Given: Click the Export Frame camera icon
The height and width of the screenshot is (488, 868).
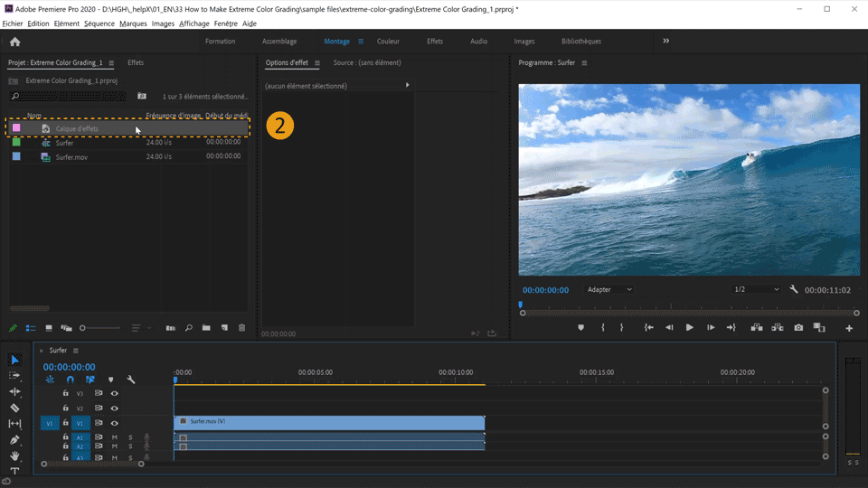Looking at the screenshot, I should 798,328.
